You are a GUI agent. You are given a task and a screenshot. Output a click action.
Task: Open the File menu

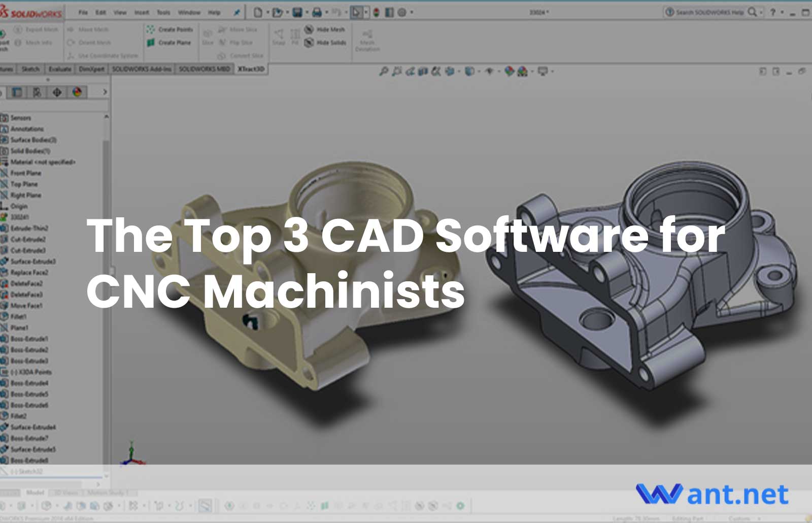83,12
